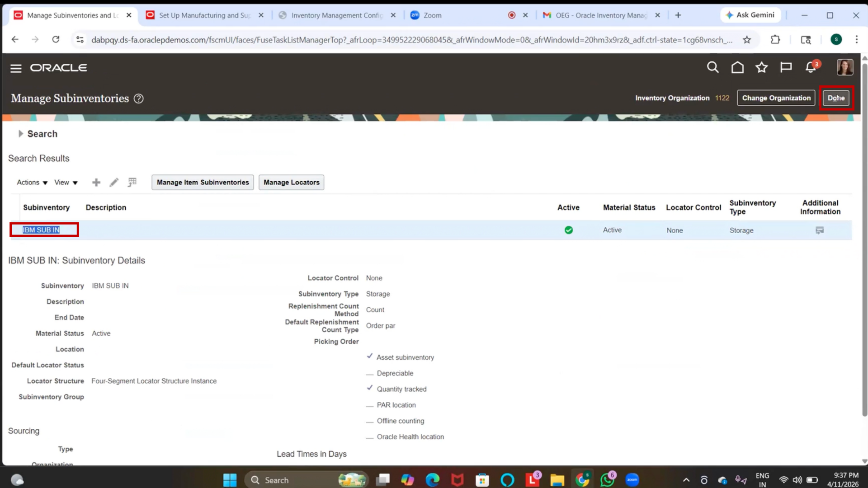Open File Explorer from the taskbar

[557, 480]
